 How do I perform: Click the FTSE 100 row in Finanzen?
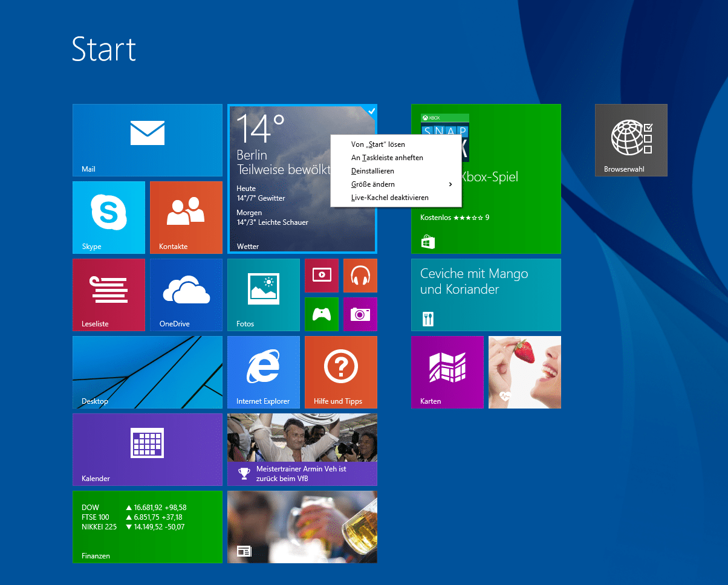tap(132, 517)
